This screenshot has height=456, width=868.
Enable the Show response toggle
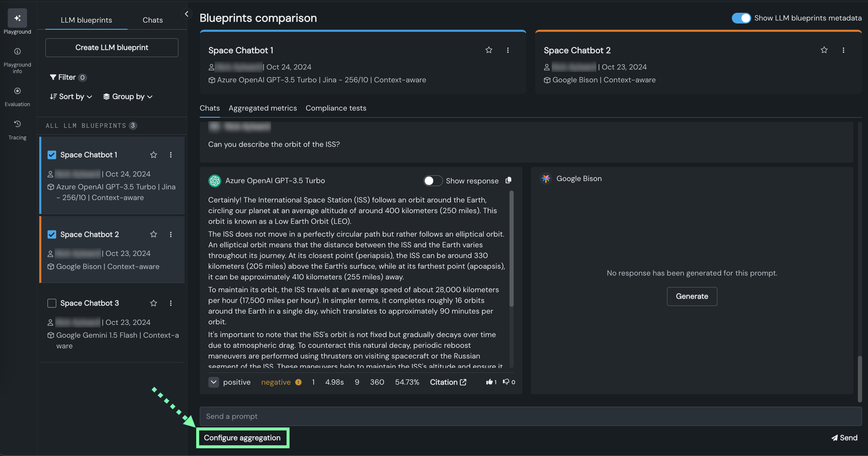coord(433,181)
